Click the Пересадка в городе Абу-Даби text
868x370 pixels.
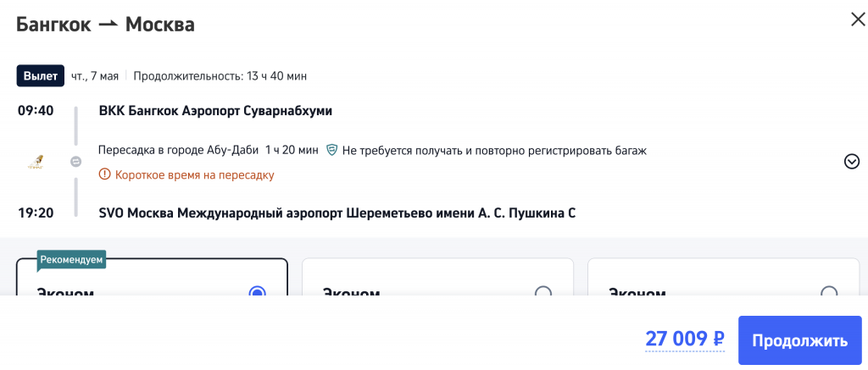180,151
